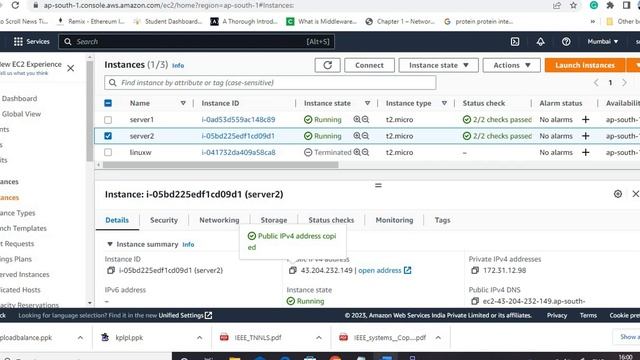The image size is (640, 360).
Task: Sort by Name column arrow
Action: pyautogui.click(x=183, y=103)
